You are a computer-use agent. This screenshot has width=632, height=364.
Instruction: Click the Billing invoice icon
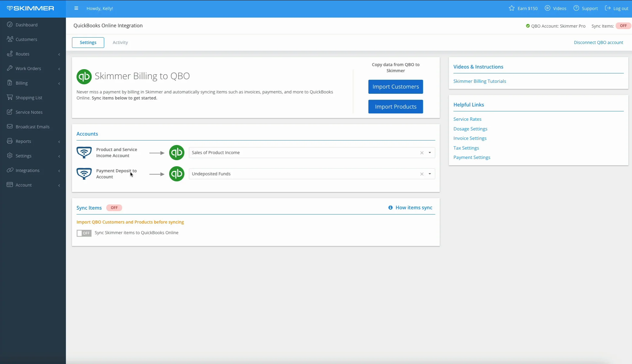click(10, 83)
